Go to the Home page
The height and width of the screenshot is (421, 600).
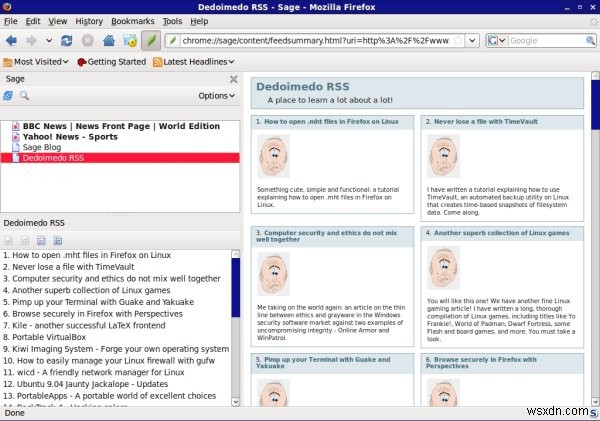coord(109,40)
